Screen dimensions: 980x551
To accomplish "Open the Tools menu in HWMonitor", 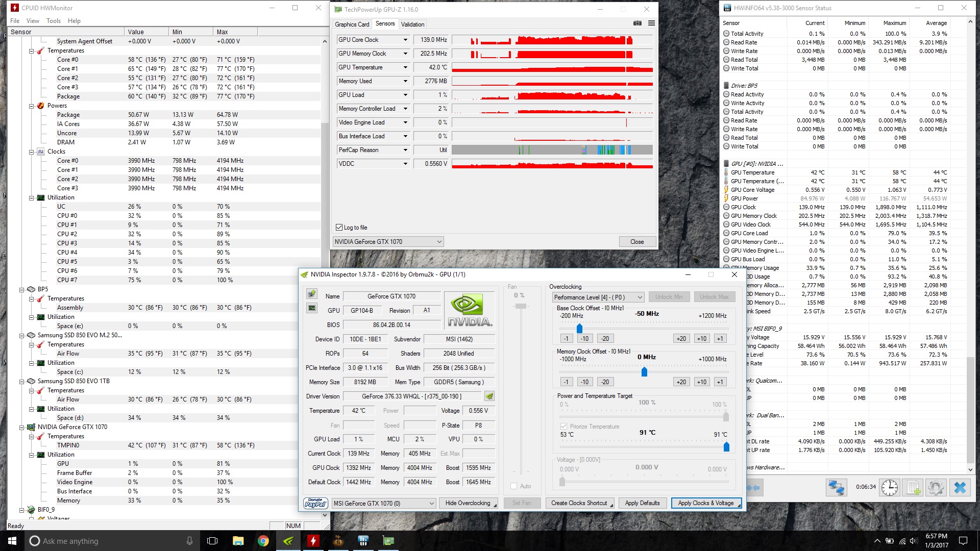I will tap(54, 21).
